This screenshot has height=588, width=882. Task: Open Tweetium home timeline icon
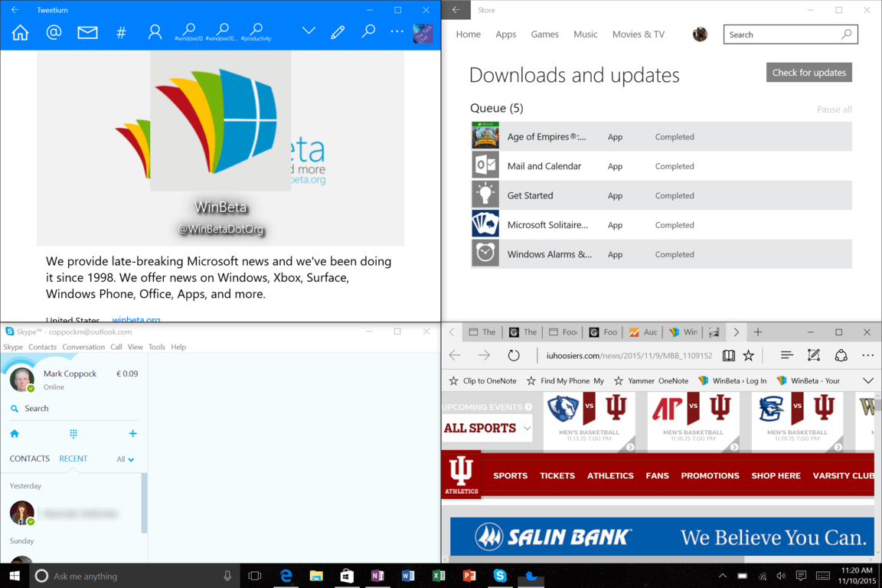click(x=20, y=32)
